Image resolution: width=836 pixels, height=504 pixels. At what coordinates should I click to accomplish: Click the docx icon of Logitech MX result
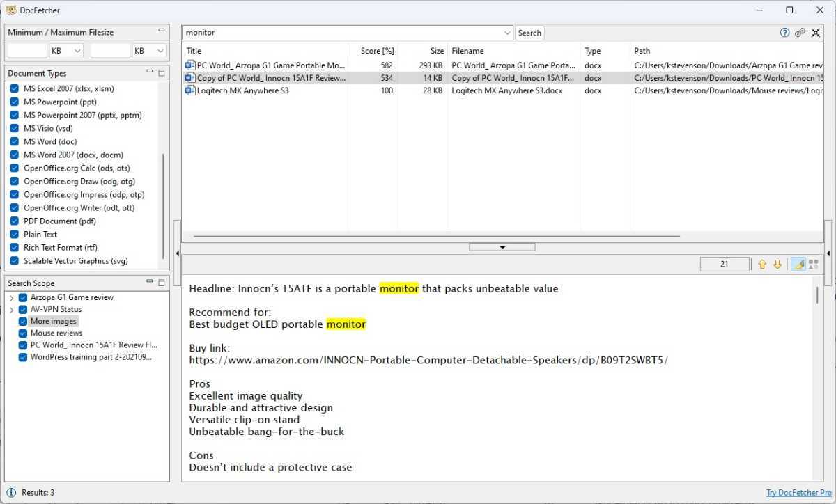189,90
